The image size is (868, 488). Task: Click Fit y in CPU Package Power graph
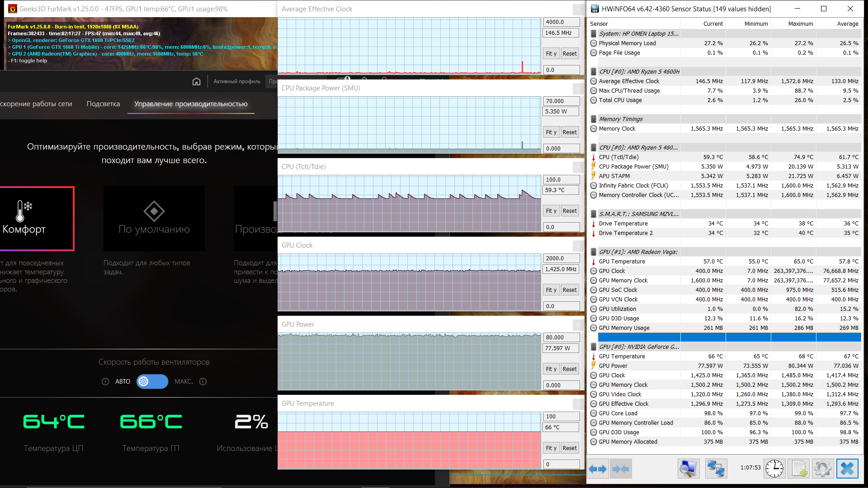pos(551,132)
